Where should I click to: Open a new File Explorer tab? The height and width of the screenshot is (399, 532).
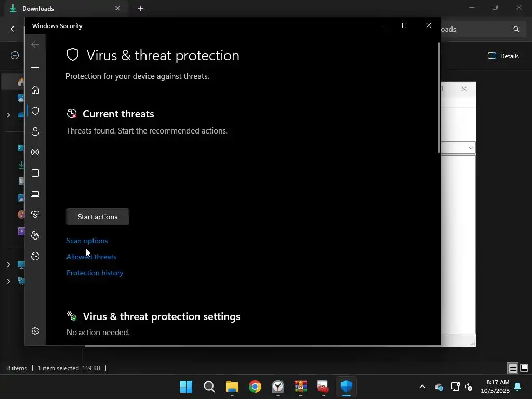click(140, 8)
